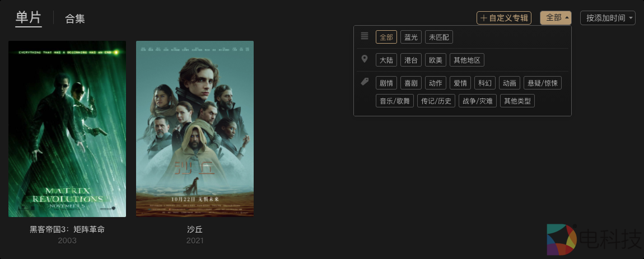Open the 按添加时间 sort dropdown
Screen dimensions: 644x259
click(x=608, y=18)
